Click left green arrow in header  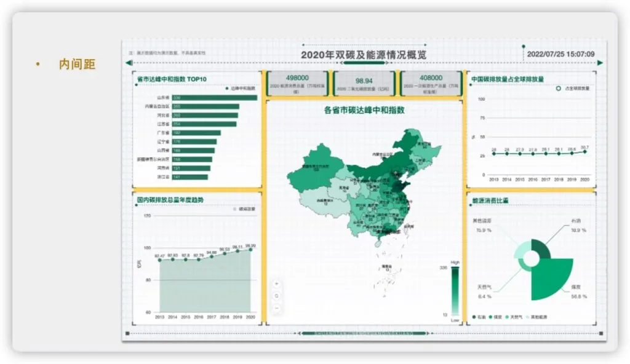coord(129,63)
